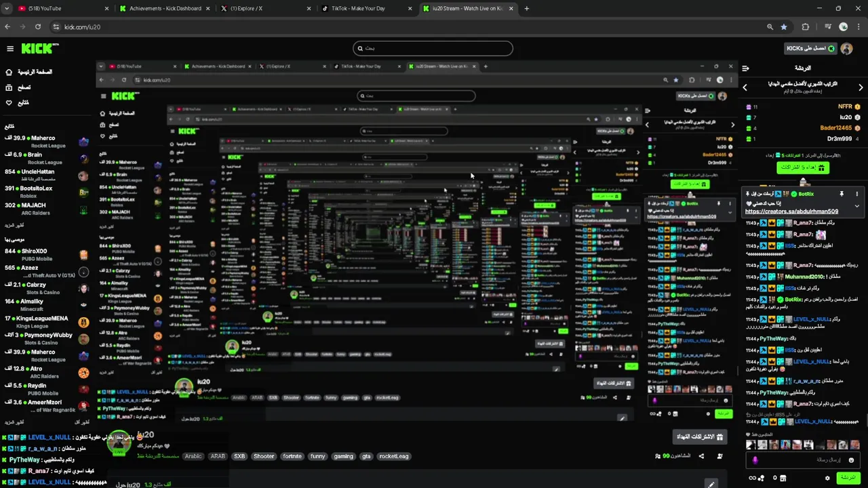Click the Get KICKs button
The image size is (868, 488).
pyautogui.click(x=810, y=49)
